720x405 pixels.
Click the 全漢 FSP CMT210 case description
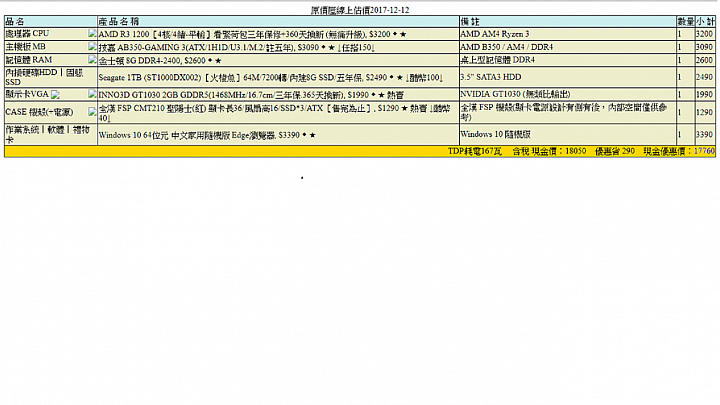coord(275,113)
